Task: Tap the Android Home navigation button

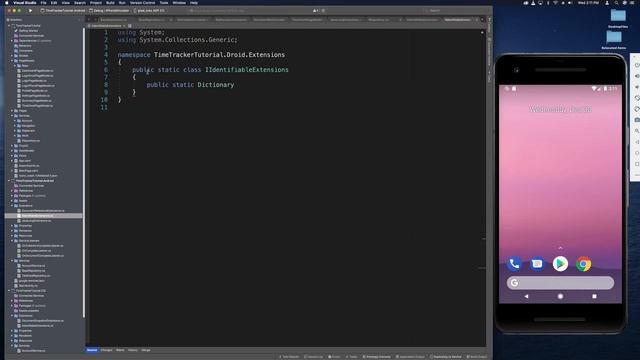Action: 560,296
